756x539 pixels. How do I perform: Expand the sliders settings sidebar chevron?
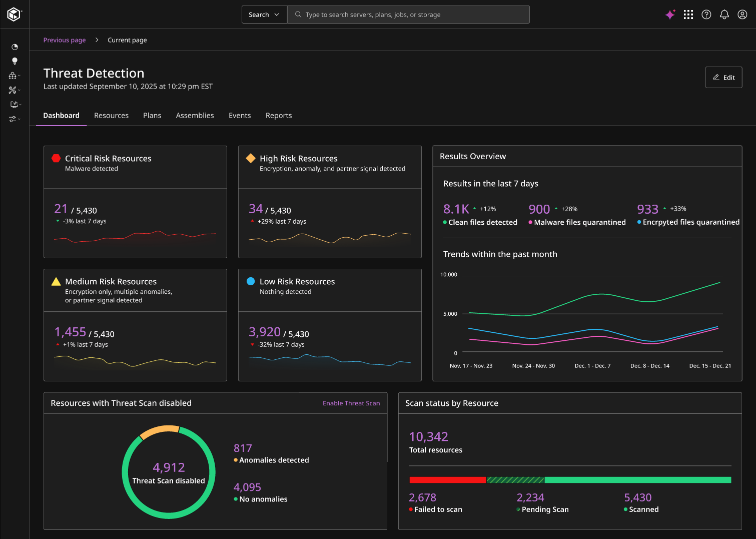[20, 119]
